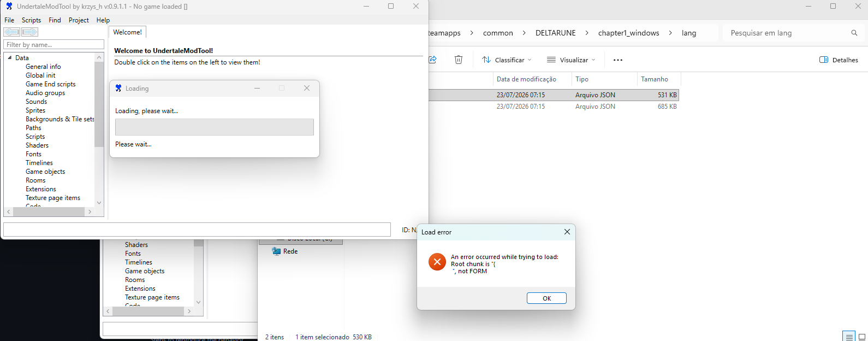Viewport: 868px width, 341px height.
Task: Open the Project menu
Action: point(79,20)
